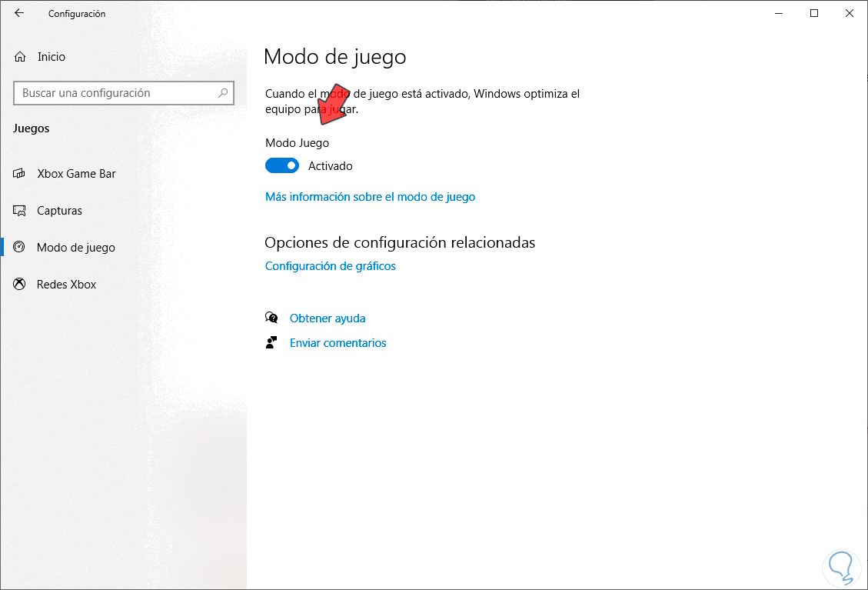Click the Enviar comentarios person icon
The height and width of the screenshot is (590, 868).
point(271,343)
